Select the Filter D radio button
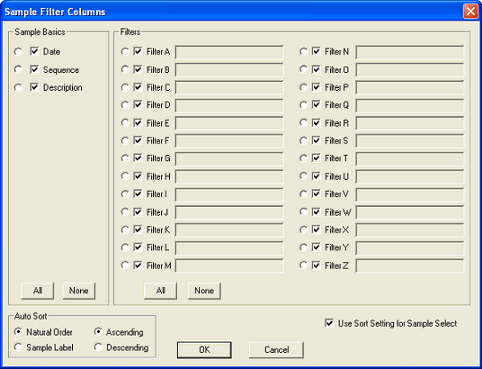The height and width of the screenshot is (369, 482). coord(125,105)
